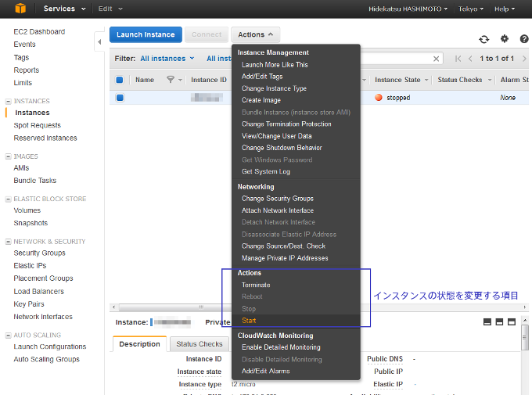Open Spot Requests in sidebar
Image resolution: width=532 pixels, height=395 pixels.
[x=38, y=125]
